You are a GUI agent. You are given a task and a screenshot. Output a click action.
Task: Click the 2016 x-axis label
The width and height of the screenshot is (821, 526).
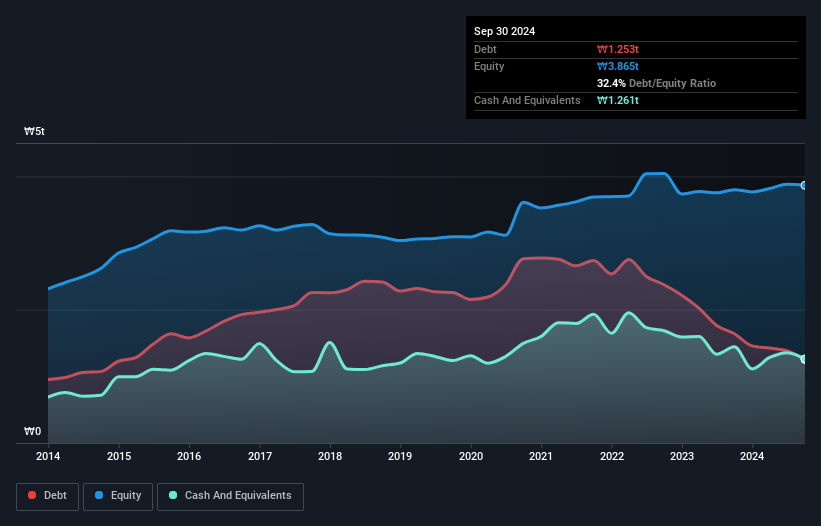[189, 456]
